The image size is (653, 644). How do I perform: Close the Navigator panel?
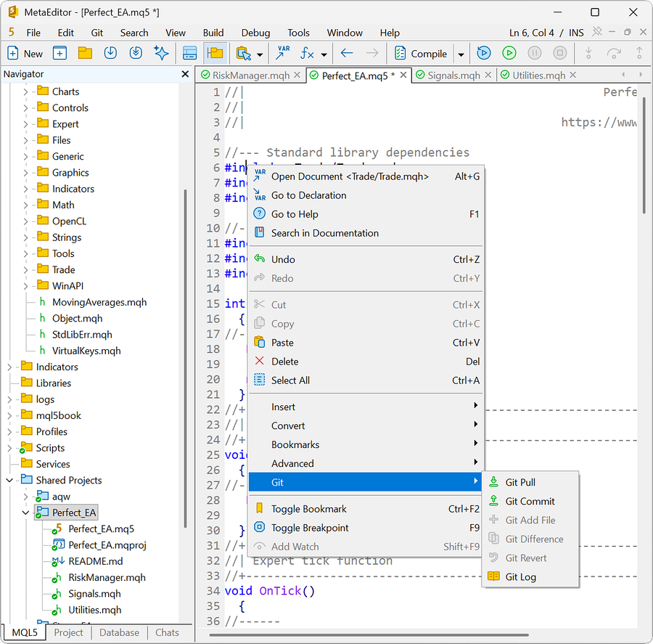tap(185, 74)
